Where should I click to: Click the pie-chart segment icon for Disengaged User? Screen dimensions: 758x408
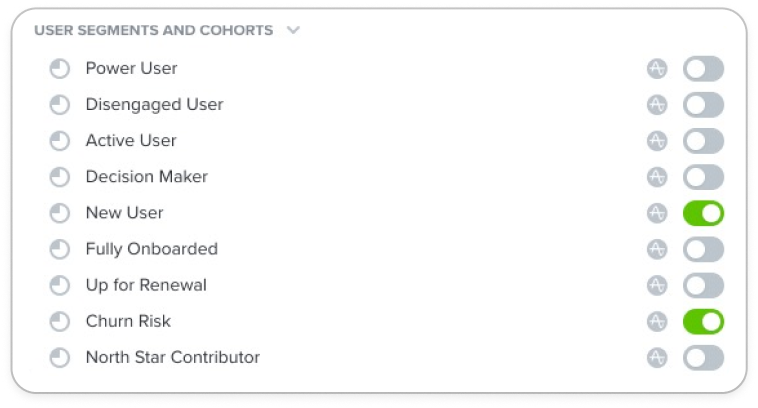pos(60,105)
